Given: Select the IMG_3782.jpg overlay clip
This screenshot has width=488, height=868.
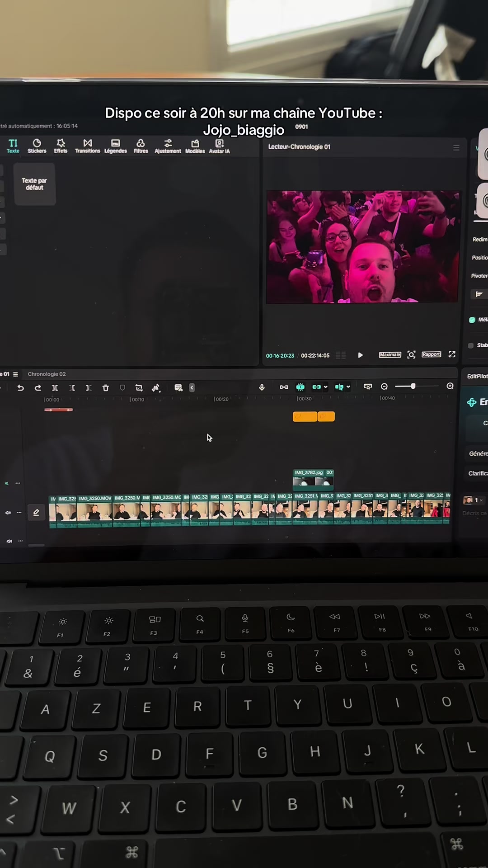Looking at the screenshot, I should coord(313,480).
